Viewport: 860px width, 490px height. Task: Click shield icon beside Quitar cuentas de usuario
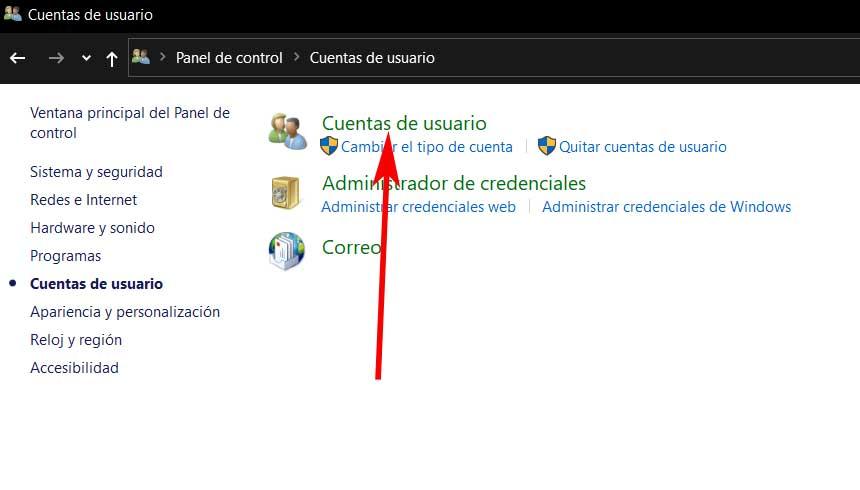[547, 146]
